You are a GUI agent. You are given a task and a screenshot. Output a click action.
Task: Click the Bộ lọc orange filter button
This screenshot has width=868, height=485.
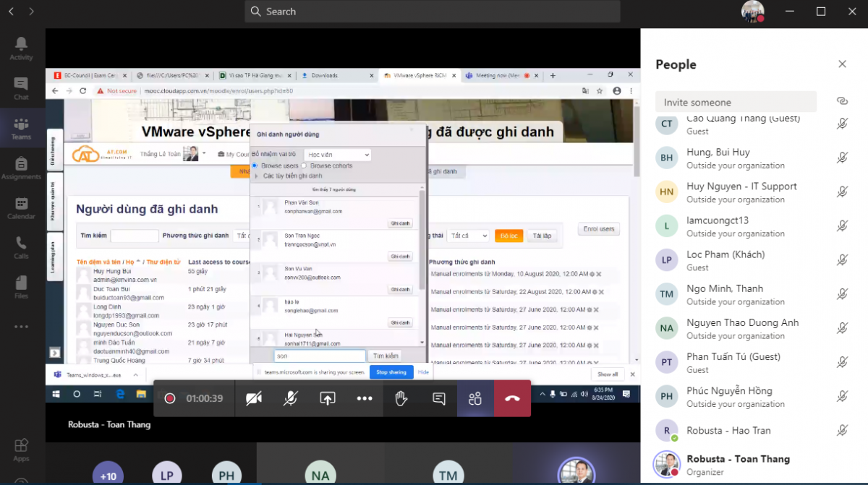pos(509,236)
